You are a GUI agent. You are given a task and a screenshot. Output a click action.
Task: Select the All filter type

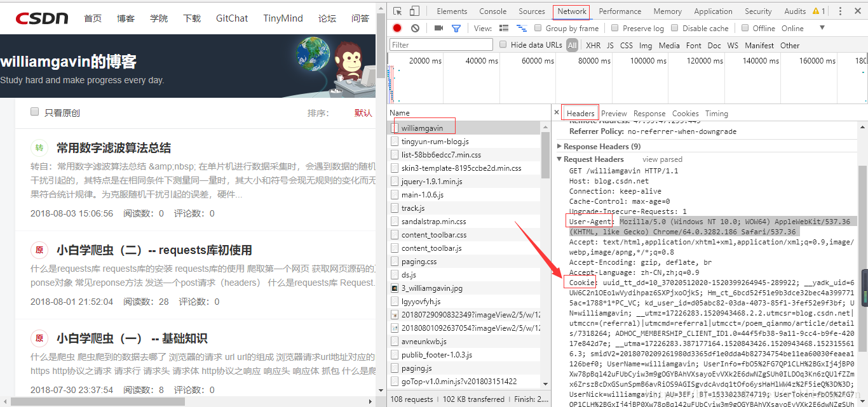(573, 45)
